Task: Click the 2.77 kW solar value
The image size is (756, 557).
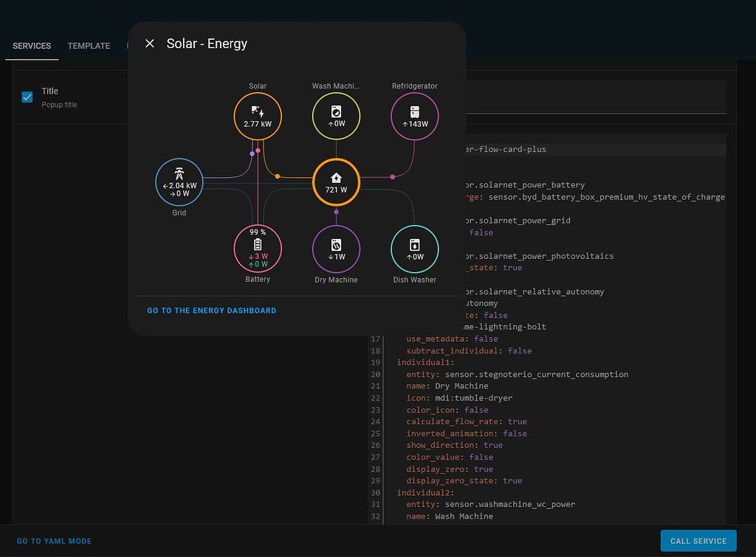Action: tap(258, 125)
